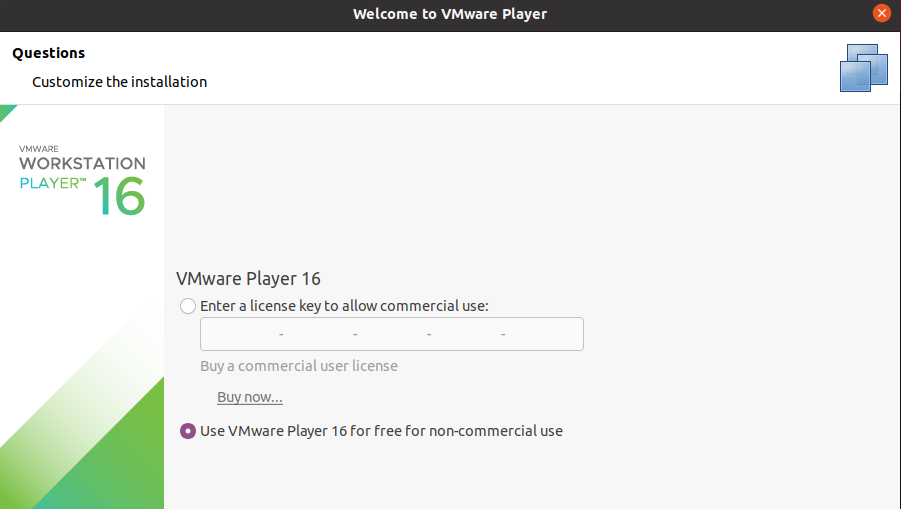The image size is (901, 509).
Task: Click 'Buy a commercial user license' text
Action: coord(299,366)
